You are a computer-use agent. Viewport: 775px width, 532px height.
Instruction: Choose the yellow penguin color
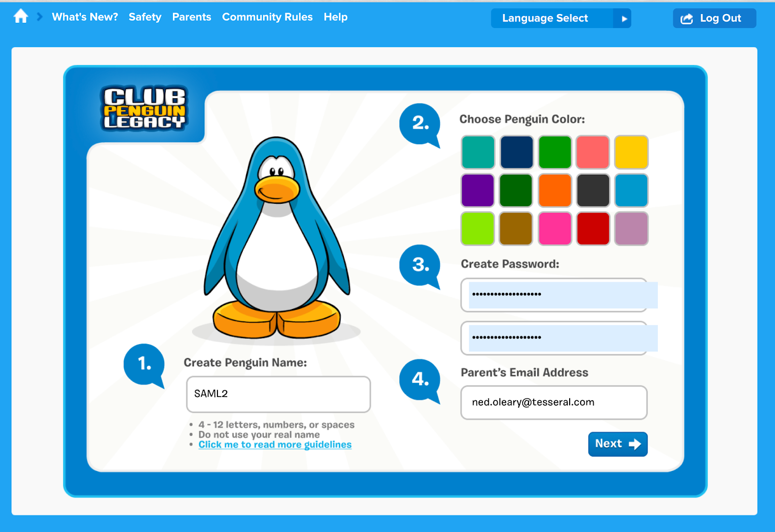pyautogui.click(x=631, y=152)
